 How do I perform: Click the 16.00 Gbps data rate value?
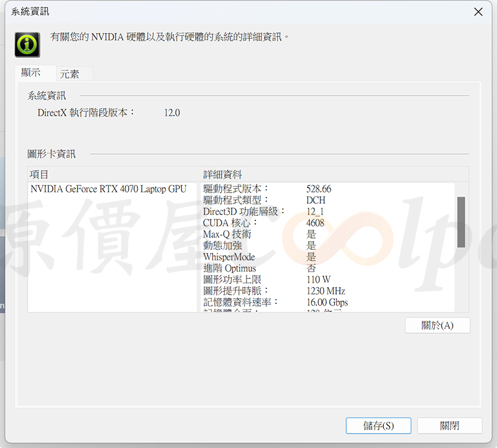[x=327, y=302]
